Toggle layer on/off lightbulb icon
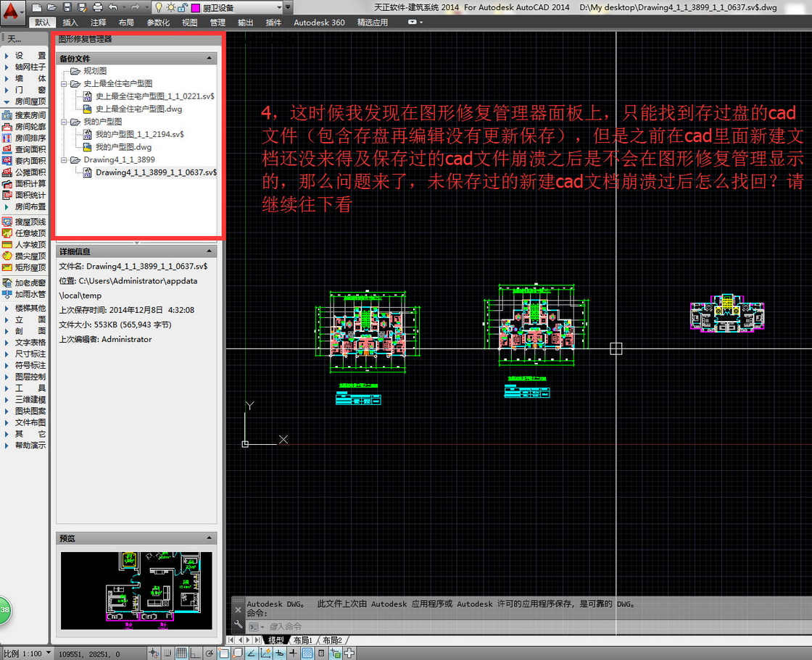This screenshot has width=812, height=660. pos(159,7)
